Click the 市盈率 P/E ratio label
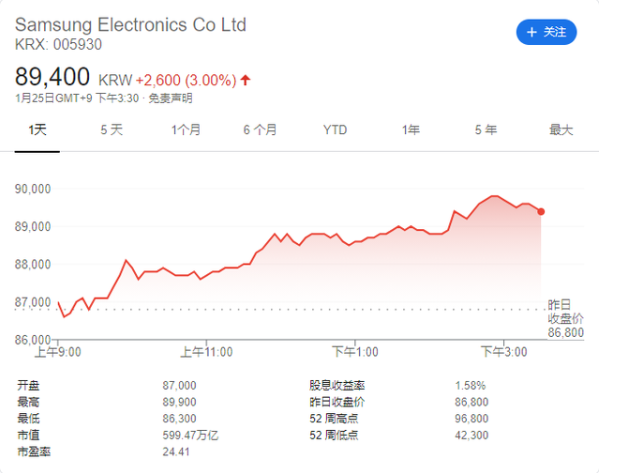Viewport: 617px width, 473px height. coord(33,453)
